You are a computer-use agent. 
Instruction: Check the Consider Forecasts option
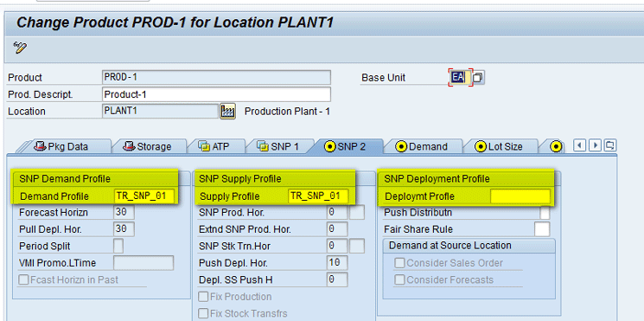399,279
